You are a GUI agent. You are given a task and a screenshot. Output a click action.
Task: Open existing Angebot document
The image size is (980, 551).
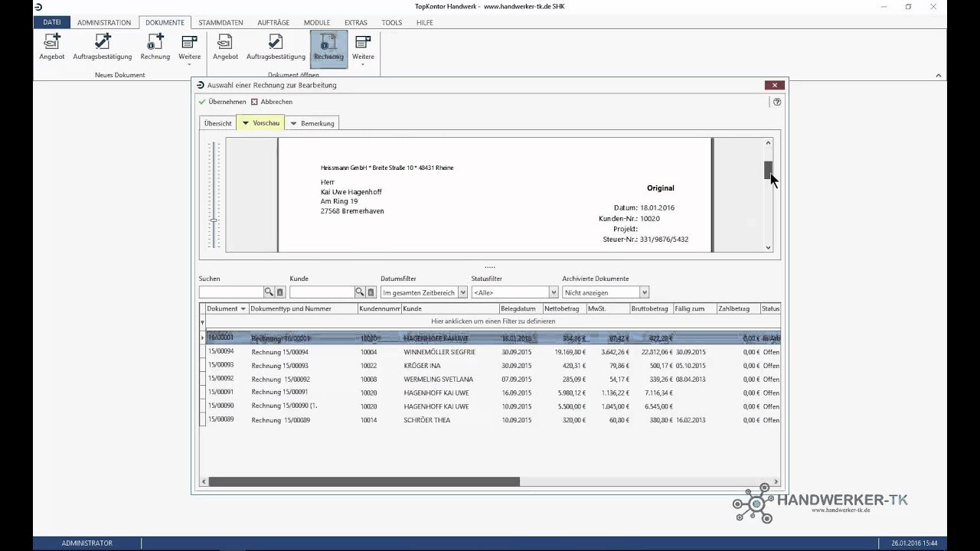225,47
